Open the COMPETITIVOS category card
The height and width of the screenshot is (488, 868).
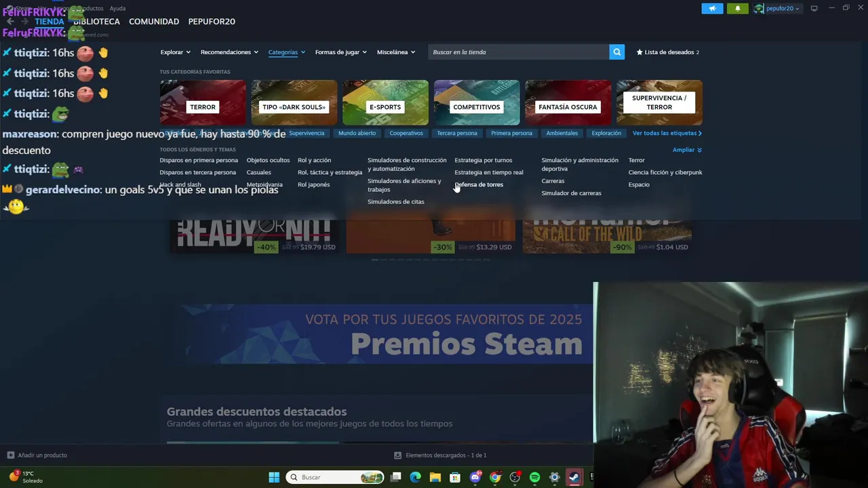477,102
